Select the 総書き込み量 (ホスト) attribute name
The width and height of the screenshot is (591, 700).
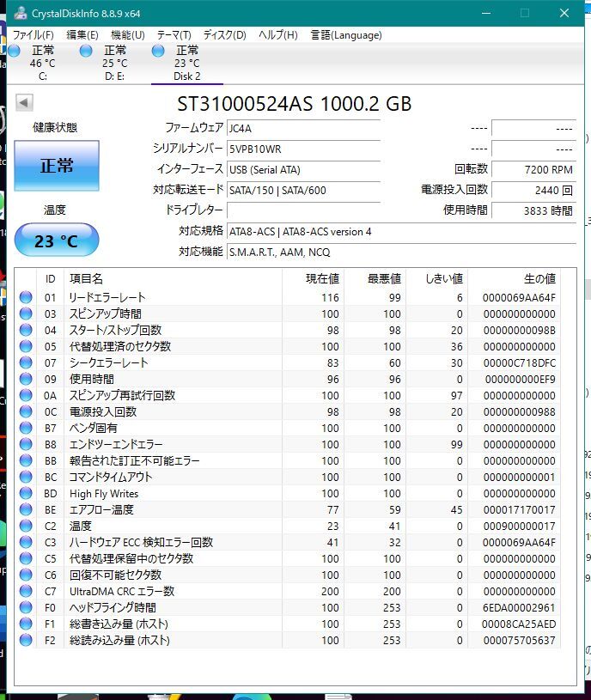119,624
